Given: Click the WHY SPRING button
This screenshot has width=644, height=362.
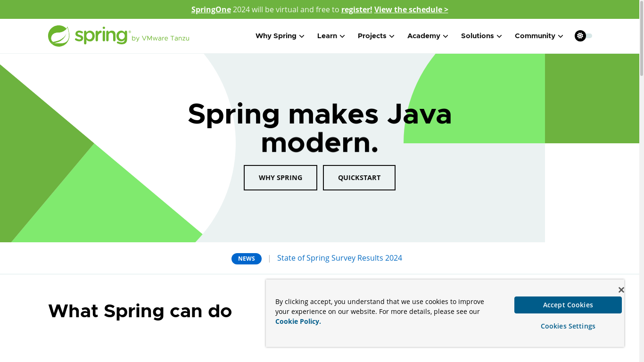Looking at the screenshot, I should pyautogui.click(x=281, y=178).
